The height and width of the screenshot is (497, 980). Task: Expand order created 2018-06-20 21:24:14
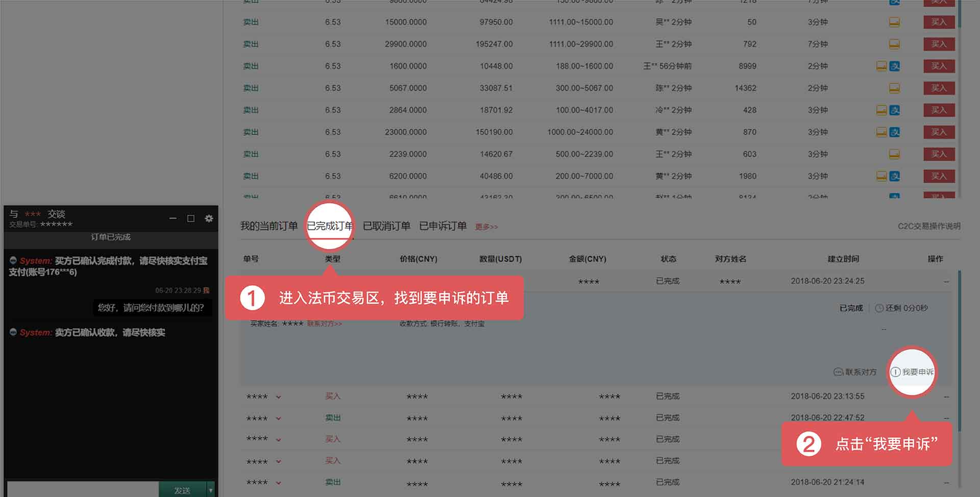tap(278, 483)
